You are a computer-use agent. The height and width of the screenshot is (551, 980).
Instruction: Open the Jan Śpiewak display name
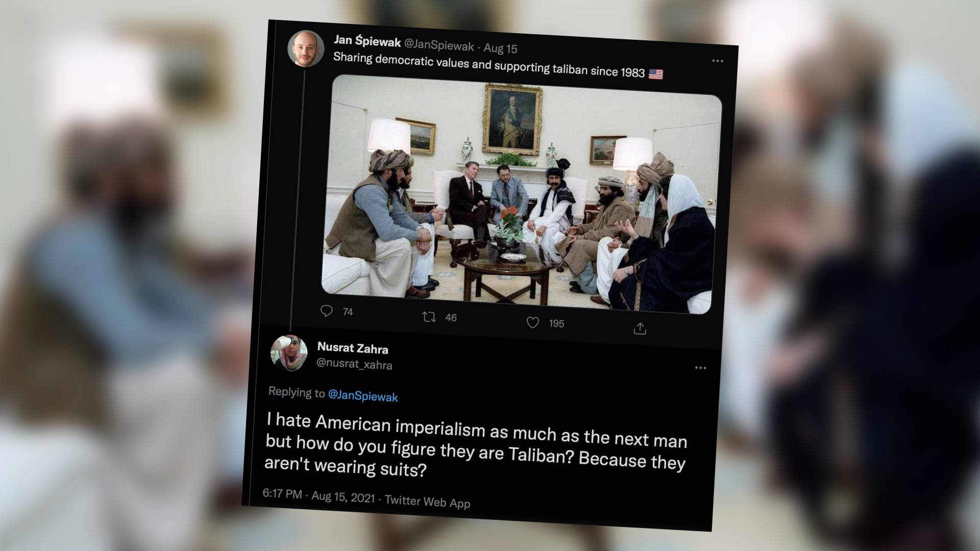point(367,42)
